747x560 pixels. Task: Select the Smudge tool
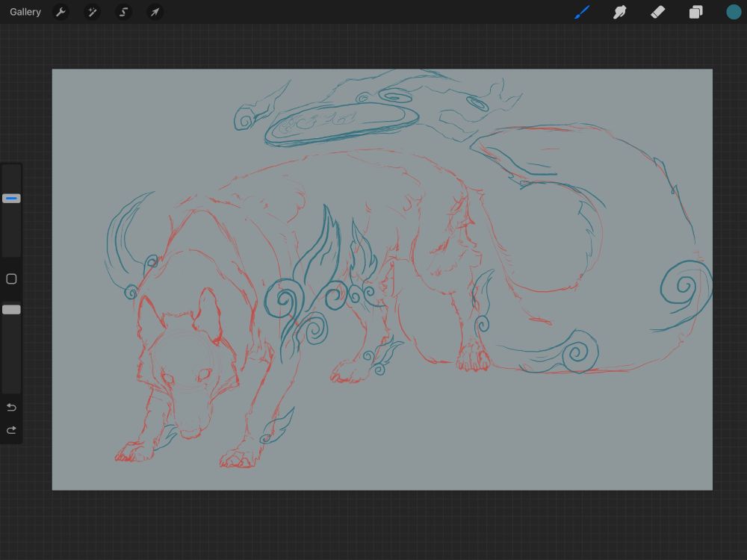coord(619,12)
